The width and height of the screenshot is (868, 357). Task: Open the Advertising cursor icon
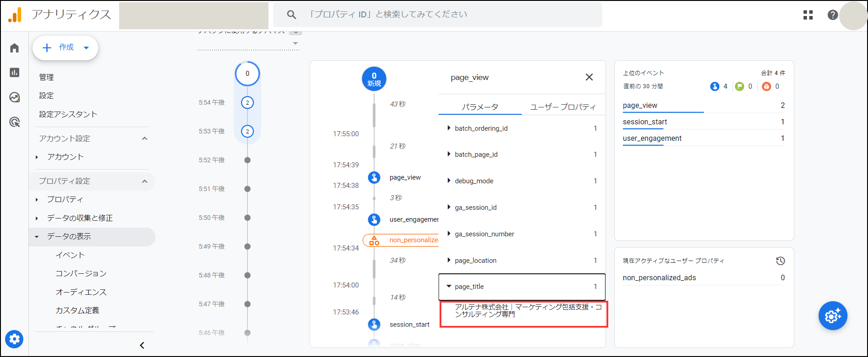click(x=15, y=122)
